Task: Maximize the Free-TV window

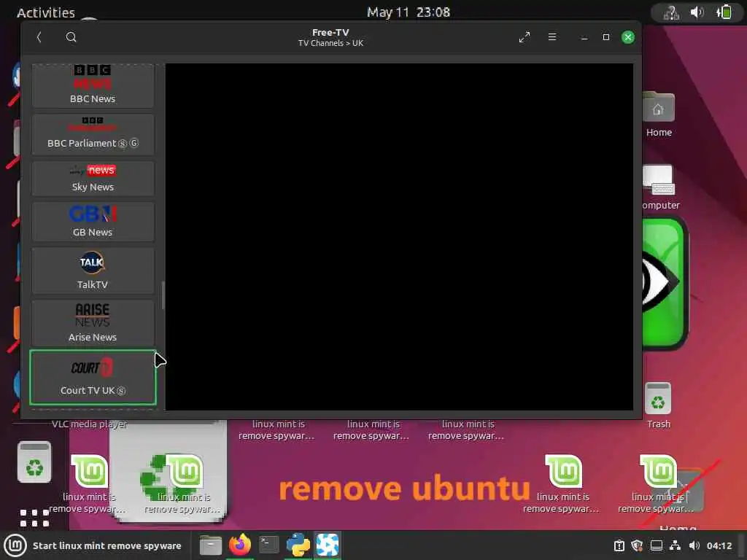Action: [x=606, y=37]
